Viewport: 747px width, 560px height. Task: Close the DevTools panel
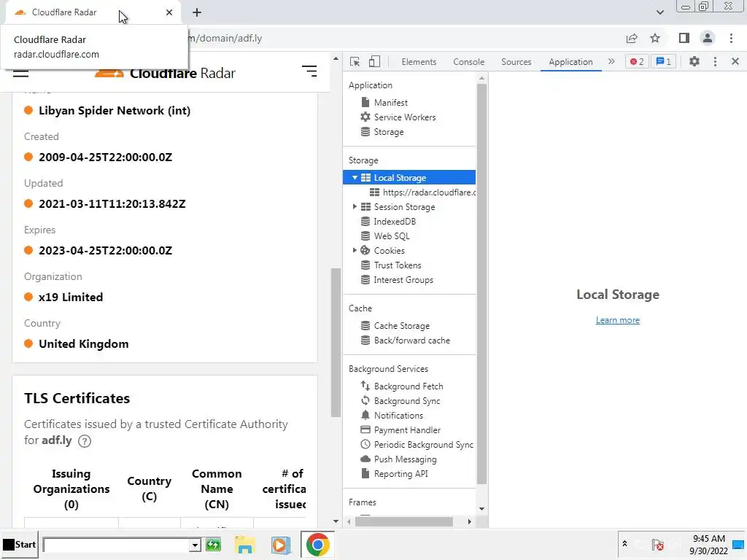[735, 61]
